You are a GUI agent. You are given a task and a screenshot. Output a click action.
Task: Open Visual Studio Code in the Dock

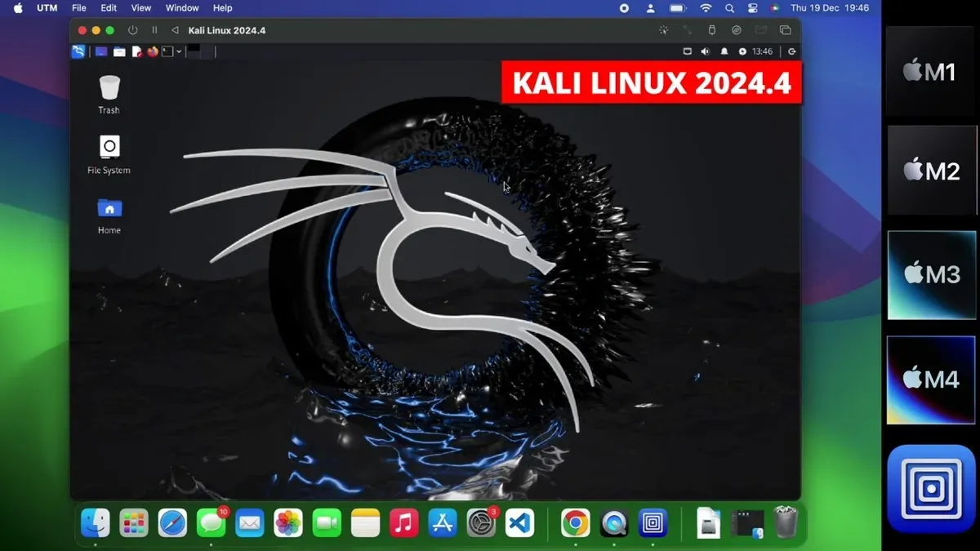click(519, 522)
